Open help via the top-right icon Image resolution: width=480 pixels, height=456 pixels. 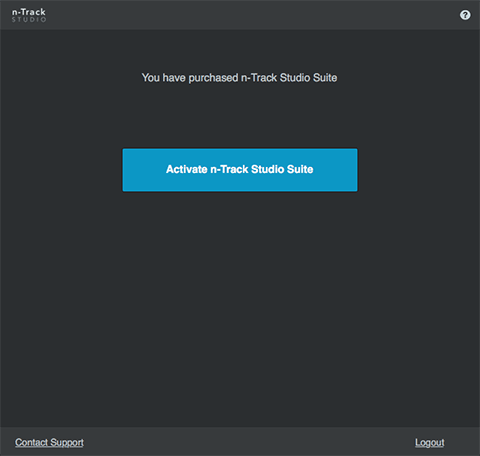pos(465,15)
